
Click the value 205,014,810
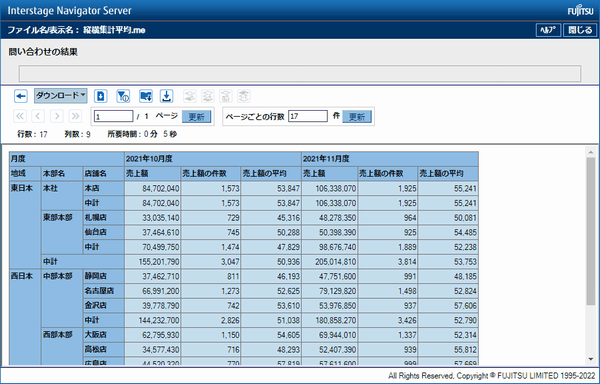tap(335, 262)
